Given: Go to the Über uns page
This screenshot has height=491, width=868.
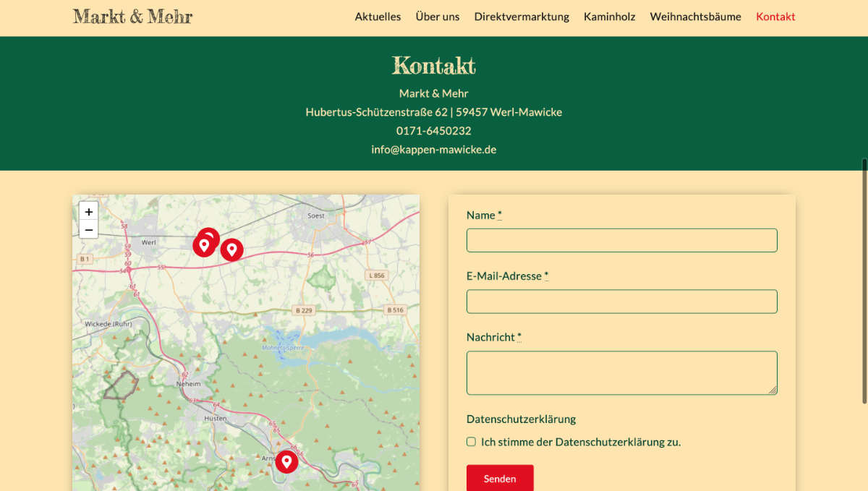Looking at the screenshot, I should pyautogui.click(x=437, y=17).
